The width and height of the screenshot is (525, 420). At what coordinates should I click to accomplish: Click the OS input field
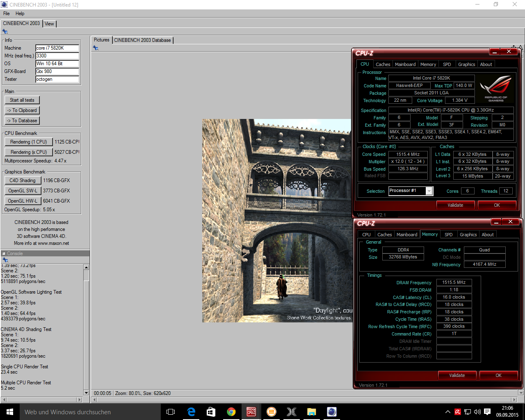pyautogui.click(x=57, y=64)
